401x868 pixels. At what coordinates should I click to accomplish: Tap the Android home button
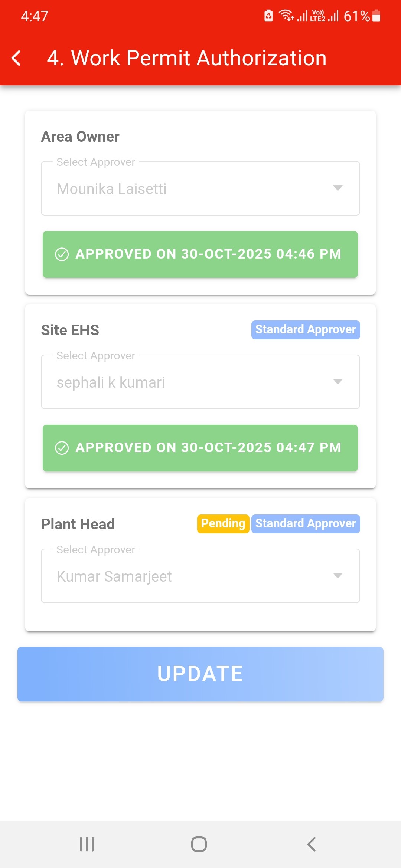point(199,844)
